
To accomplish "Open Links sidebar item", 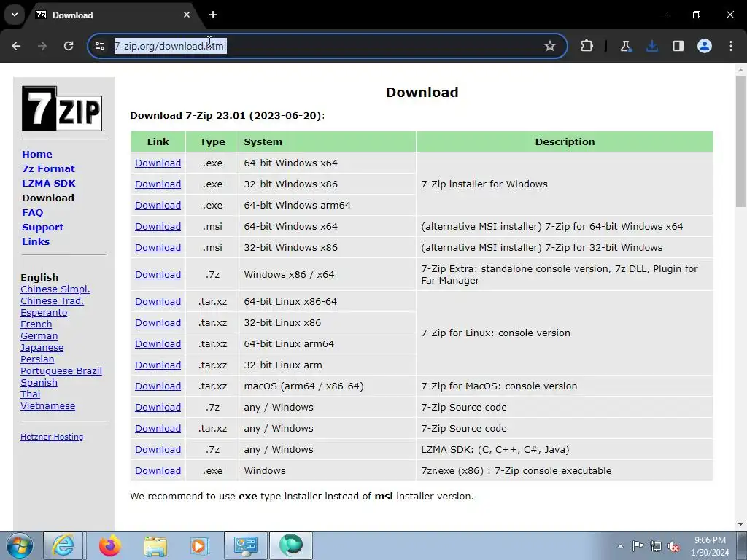I will pyautogui.click(x=36, y=241).
